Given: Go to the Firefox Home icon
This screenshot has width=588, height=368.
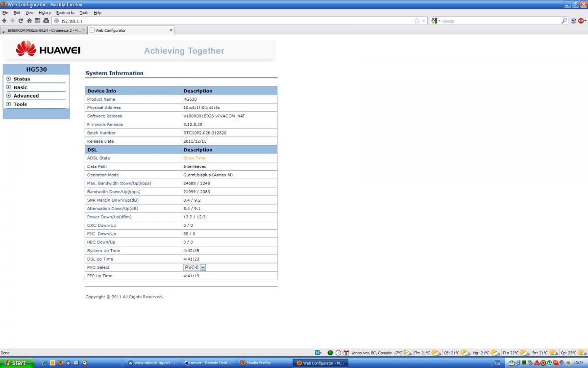Looking at the screenshot, I should coord(29,21).
